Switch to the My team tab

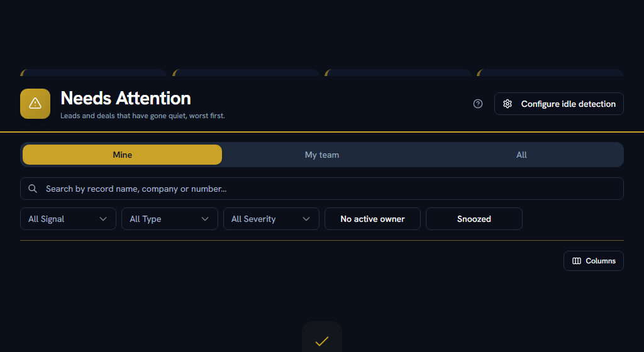pyautogui.click(x=322, y=155)
